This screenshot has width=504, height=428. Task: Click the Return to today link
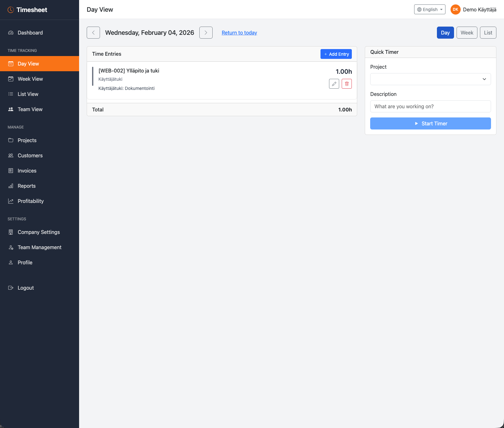[x=239, y=33]
